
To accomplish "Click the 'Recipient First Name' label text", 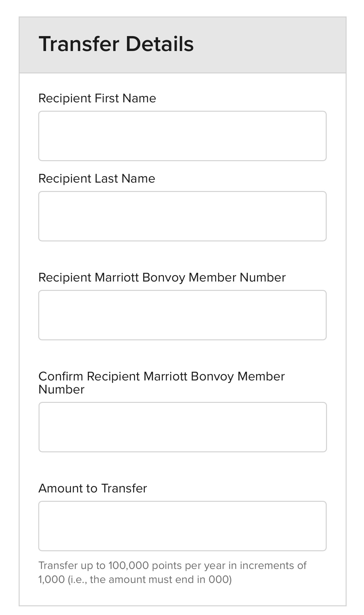I will coord(97,98).
